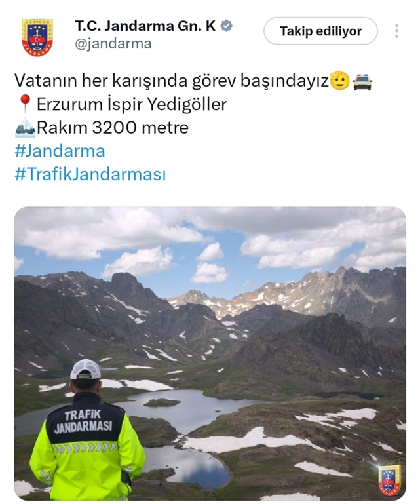Click the Jandarma watermark logo in photo
The width and height of the screenshot is (420, 504).
[x=389, y=480]
